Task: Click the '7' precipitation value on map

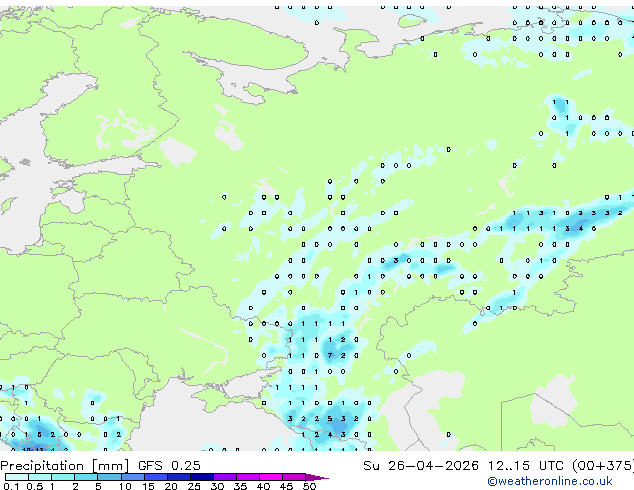Action: click(x=330, y=356)
